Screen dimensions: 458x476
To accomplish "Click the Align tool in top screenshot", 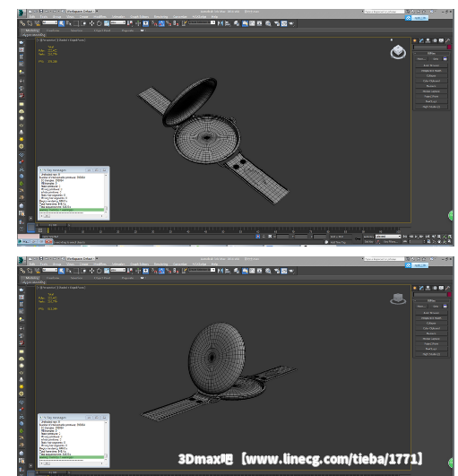I will tap(228, 23).
